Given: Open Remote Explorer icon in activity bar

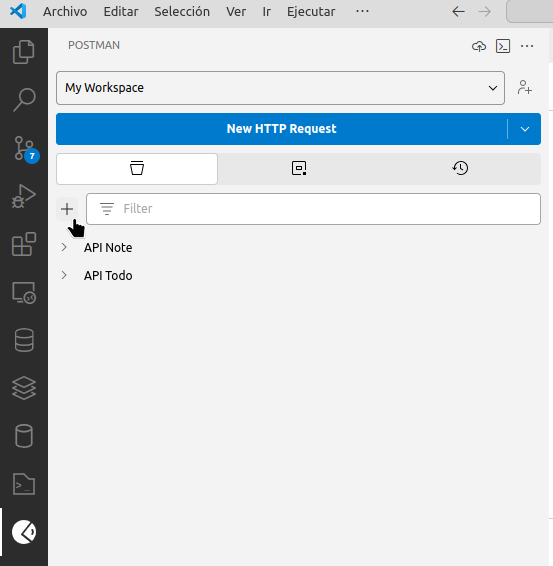Looking at the screenshot, I should [x=24, y=292].
